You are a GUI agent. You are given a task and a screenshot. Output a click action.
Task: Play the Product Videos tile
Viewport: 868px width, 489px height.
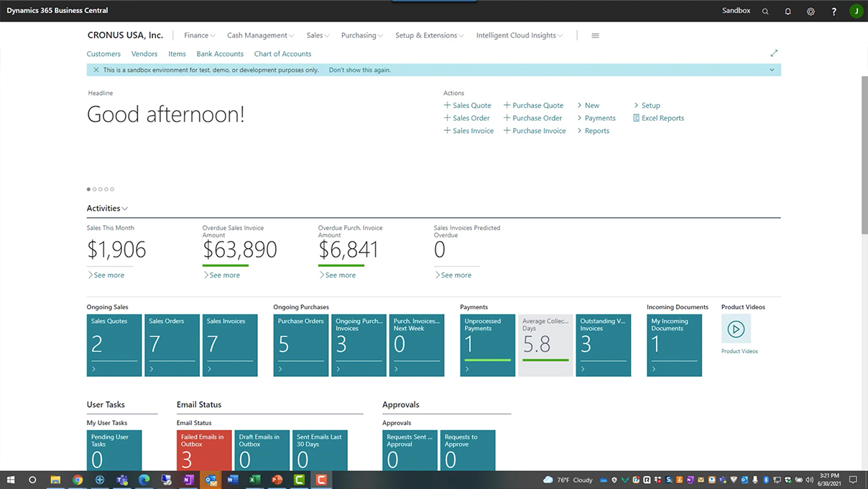click(736, 329)
